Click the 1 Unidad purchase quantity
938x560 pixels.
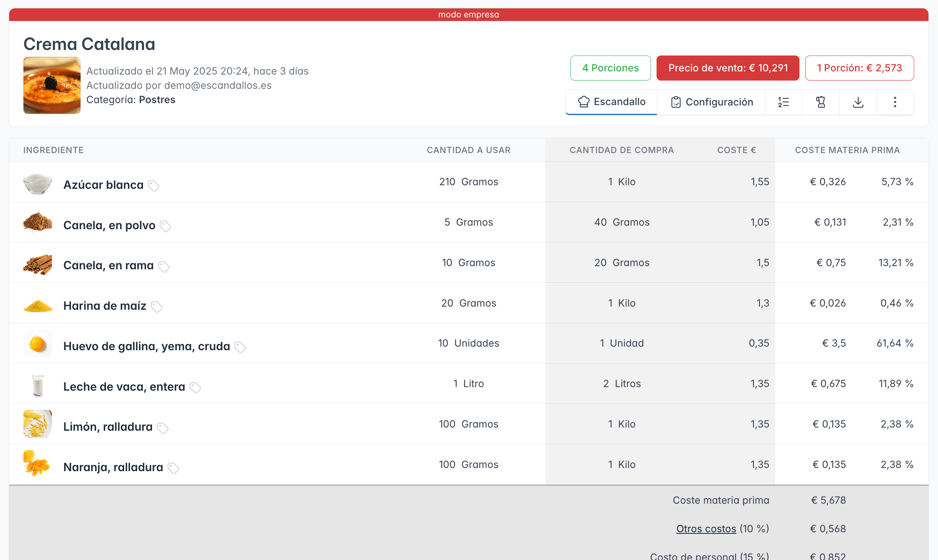click(x=622, y=343)
